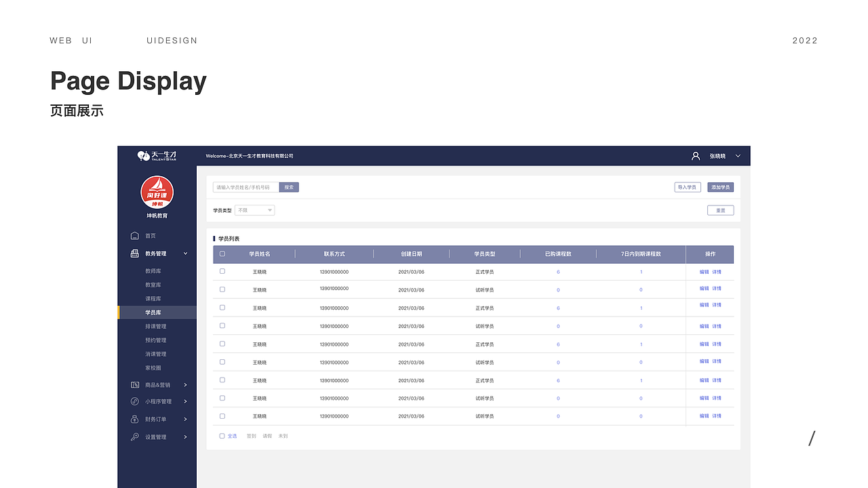
Task: Tick the checkbox of the first student row
Action: (x=222, y=272)
